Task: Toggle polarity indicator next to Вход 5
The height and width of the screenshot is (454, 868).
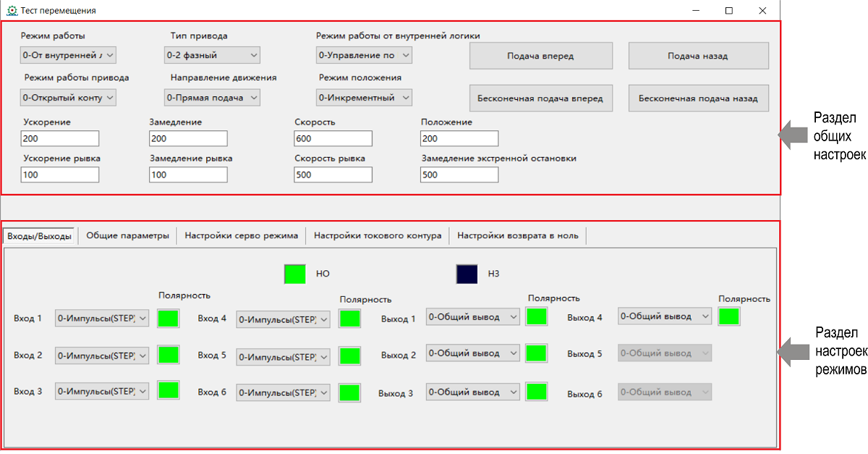Action: pyautogui.click(x=350, y=356)
